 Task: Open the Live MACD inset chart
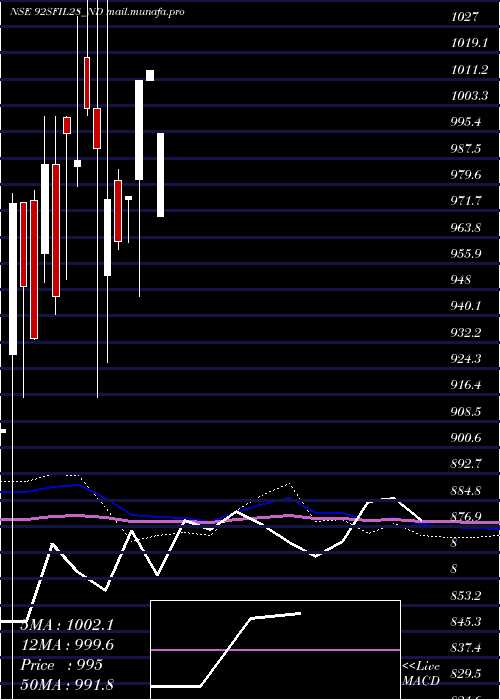click(275, 650)
